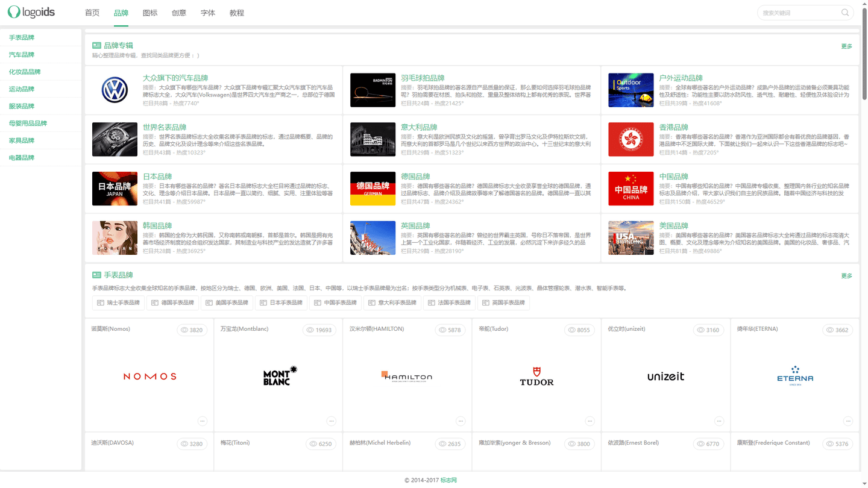The width and height of the screenshot is (868, 488).
Task: Click the view count badge 3160
Action: (709, 330)
